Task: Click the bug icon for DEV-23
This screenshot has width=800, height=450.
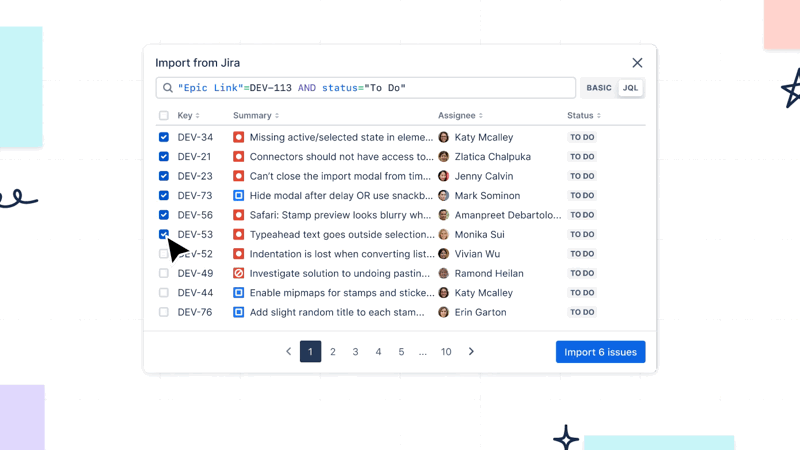Action: (238, 176)
